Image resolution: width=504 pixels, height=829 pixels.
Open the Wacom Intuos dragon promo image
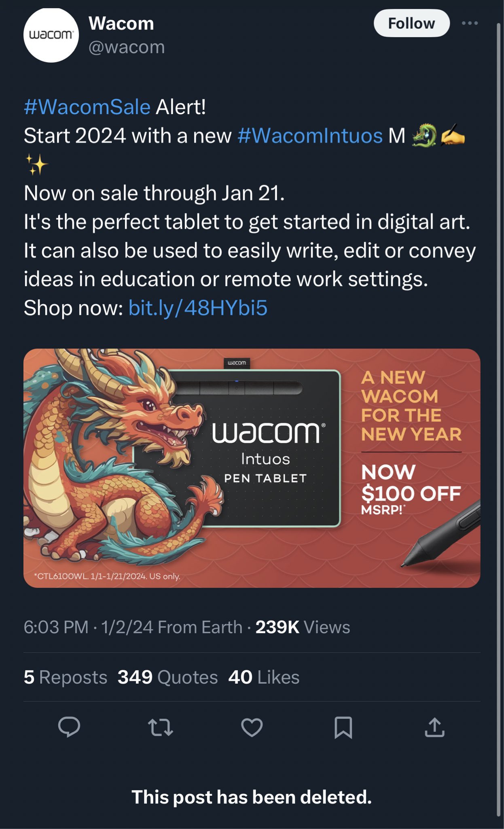point(252,468)
